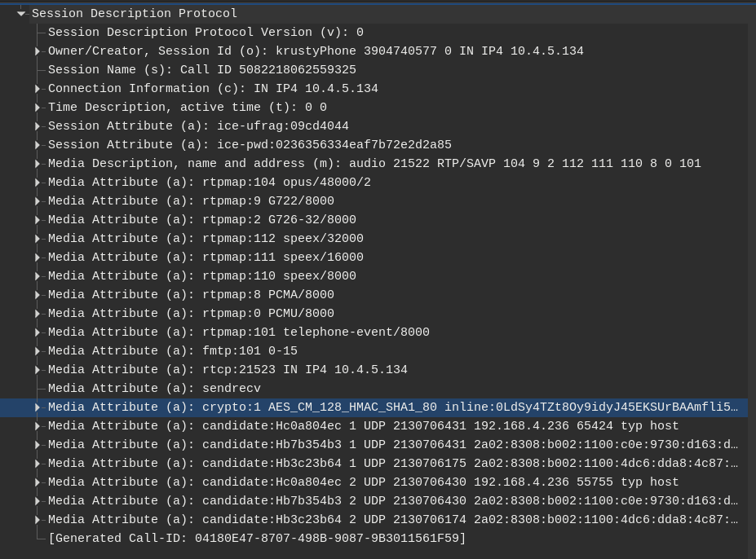Select the Session Description Protocol Version line
Image resolution: width=756 pixels, height=559 pixels.
(206, 33)
